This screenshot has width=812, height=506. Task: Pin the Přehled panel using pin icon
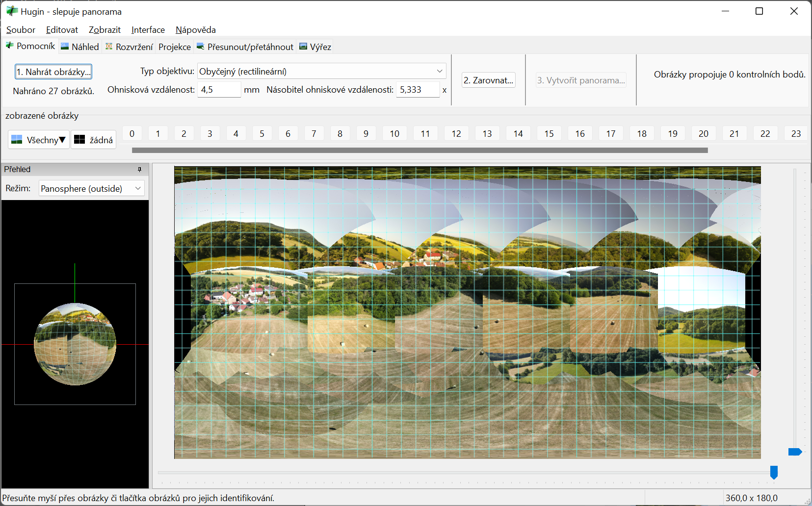pyautogui.click(x=139, y=170)
